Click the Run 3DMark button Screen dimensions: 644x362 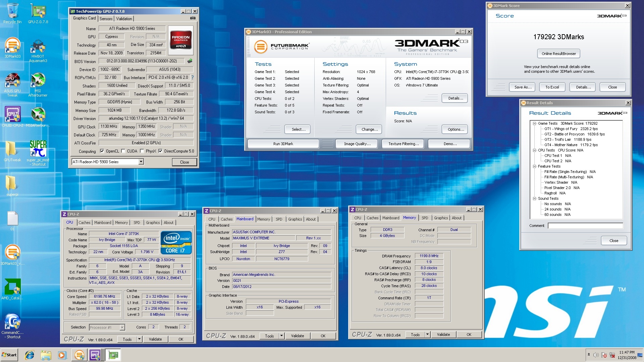click(283, 144)
